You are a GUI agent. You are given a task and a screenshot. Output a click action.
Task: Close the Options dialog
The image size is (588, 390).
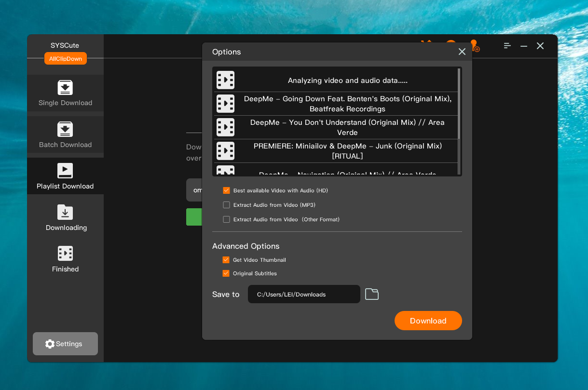462,52
